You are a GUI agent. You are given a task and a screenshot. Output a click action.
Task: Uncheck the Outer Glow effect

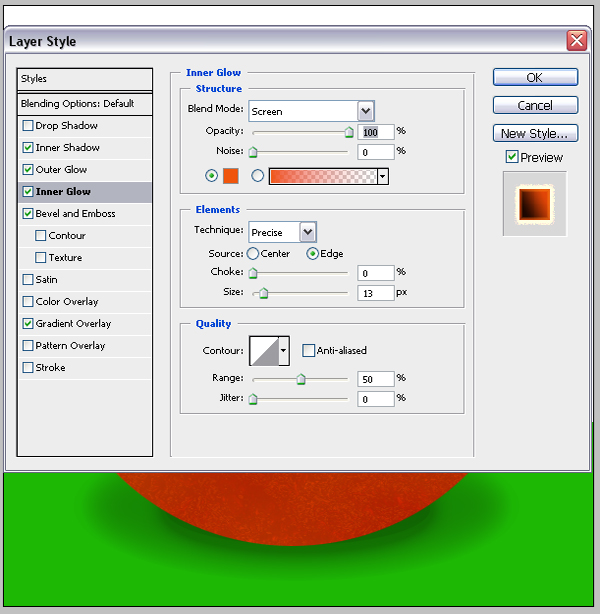(28, 170)
